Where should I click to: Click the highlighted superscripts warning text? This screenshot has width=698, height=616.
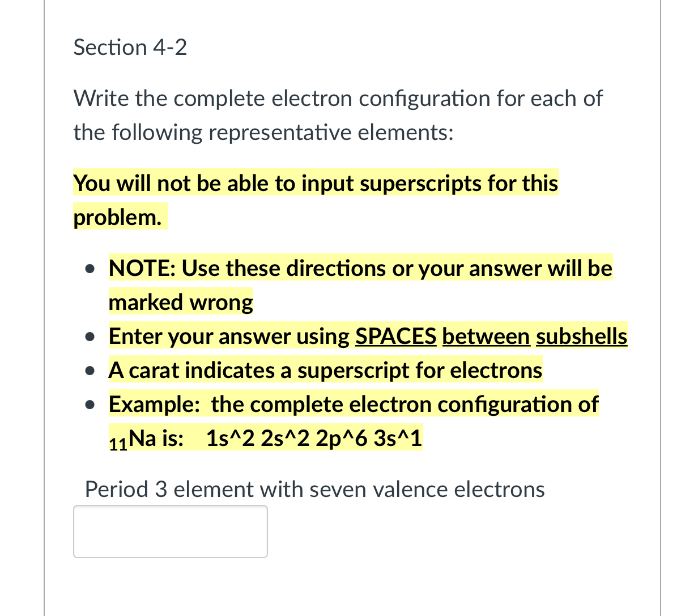tap(315, 183)
